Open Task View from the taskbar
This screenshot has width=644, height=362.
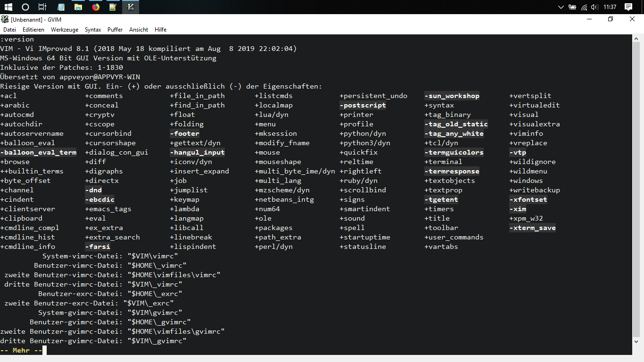42,7
